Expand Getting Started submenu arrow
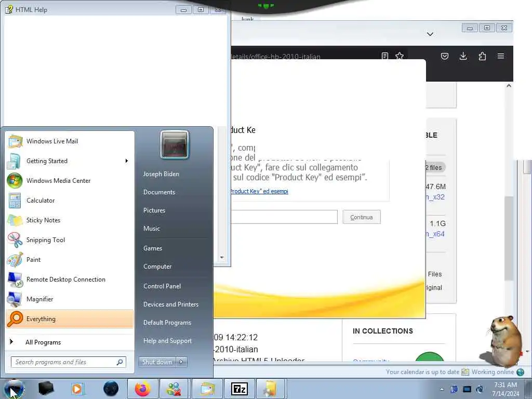This screenshot has height=399, width=532. [127, 161]
